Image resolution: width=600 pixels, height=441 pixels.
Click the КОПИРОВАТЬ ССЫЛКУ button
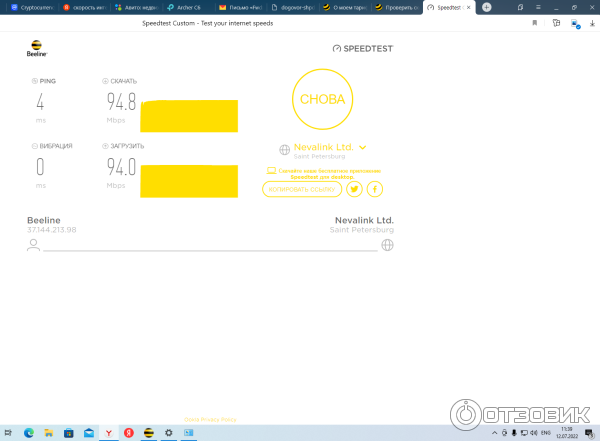[301, 189]
